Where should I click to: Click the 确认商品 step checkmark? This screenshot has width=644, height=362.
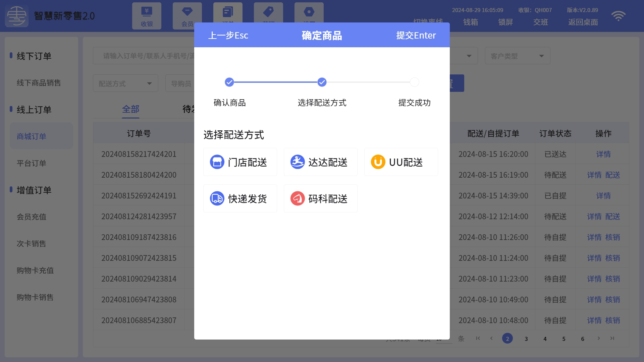[229, 82]
